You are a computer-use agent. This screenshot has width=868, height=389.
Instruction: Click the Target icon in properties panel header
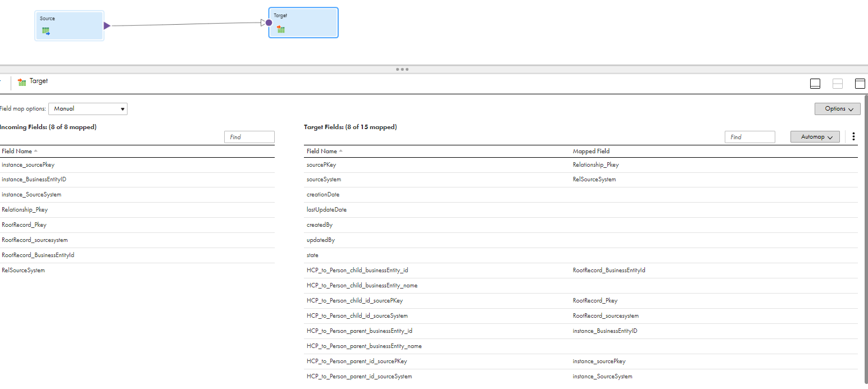[22, 82]
